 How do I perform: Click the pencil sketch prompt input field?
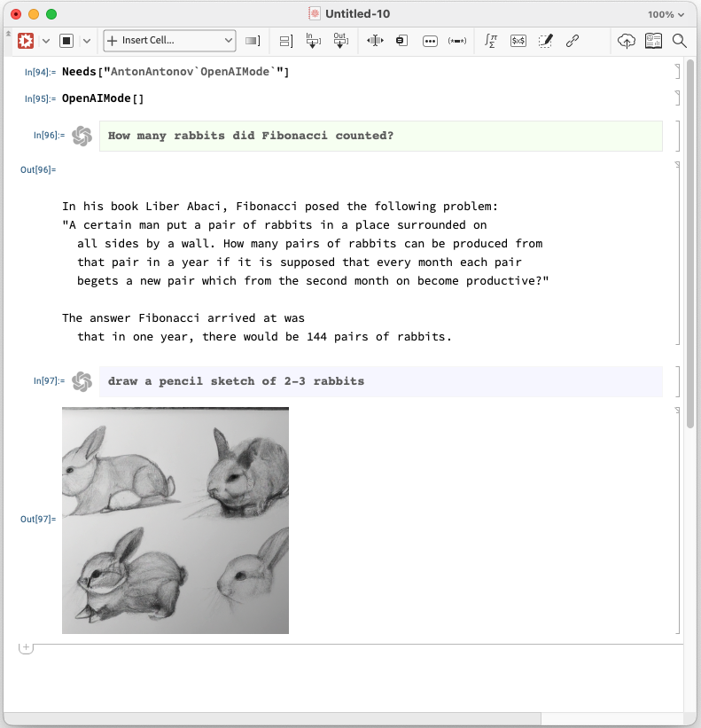(x=381, y=381)
